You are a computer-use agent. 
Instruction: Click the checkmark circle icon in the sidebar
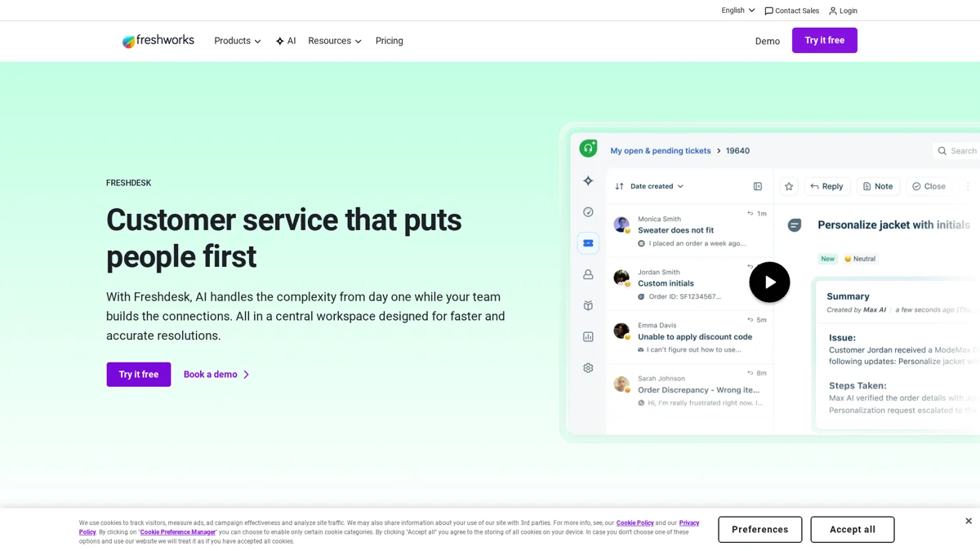588,211
